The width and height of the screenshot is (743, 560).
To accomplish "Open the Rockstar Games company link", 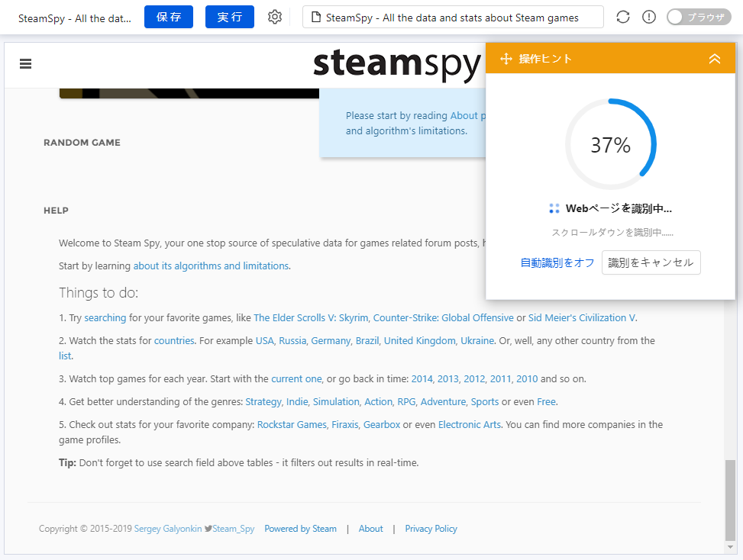I will 292,424.
